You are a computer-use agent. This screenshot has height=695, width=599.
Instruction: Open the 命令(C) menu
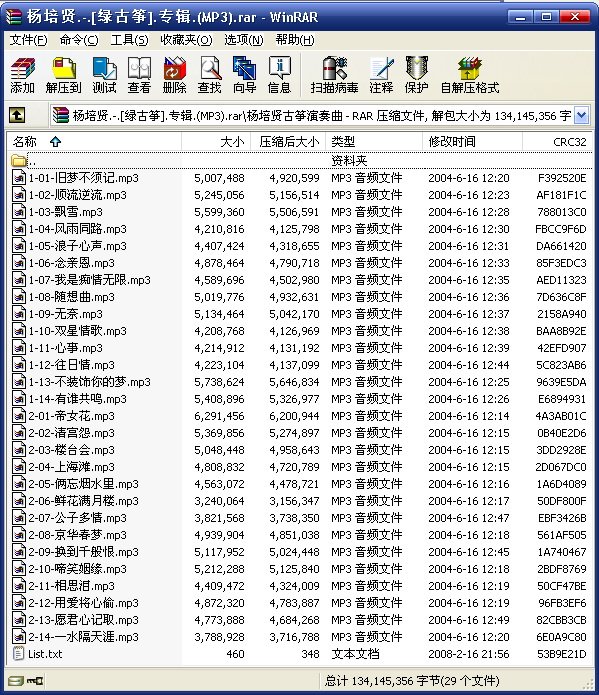pos(79,40)
